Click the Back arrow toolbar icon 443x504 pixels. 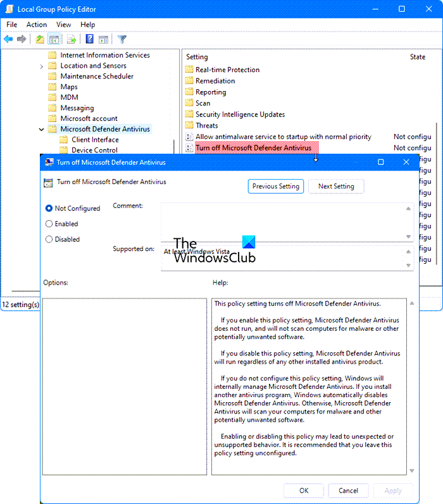pyautogui.click(x=8, y=39)
